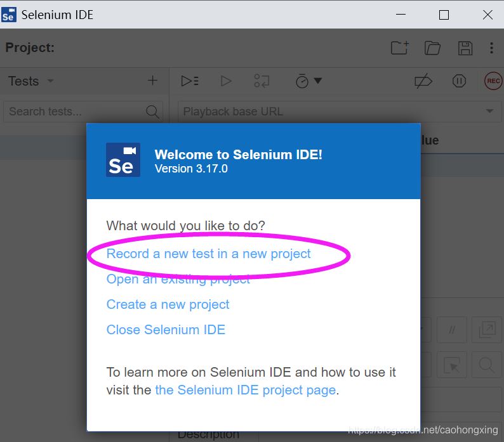Open the Selenium IDE project page link
Viewport: 504px width, 442px height.
pyautogui.click(x=246, y=390)
